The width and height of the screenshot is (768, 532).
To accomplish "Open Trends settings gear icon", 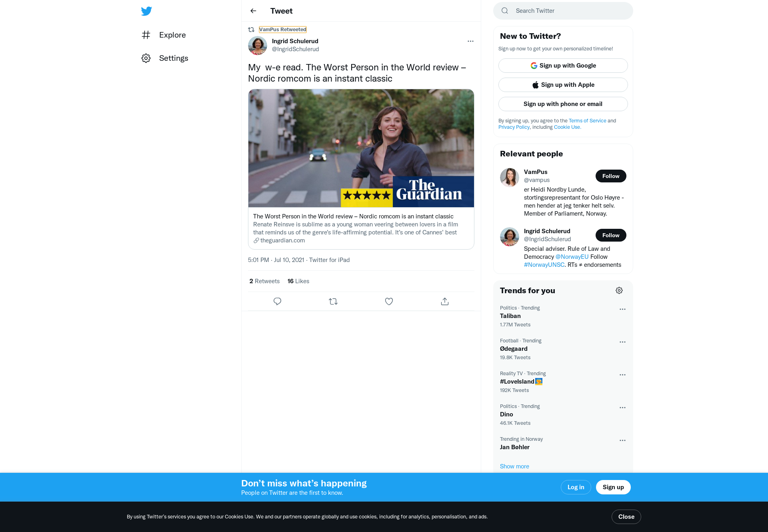I will tap(619, 290).
